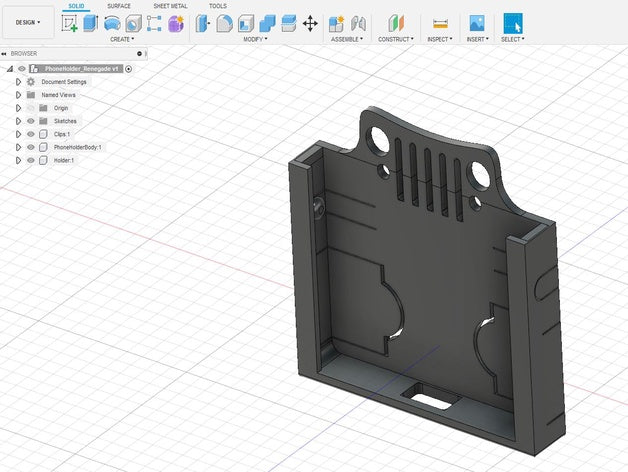This screenshot has height=472, width=628.
Task: Click the Document Settings gear icon
Action: (x=31, y=82)
